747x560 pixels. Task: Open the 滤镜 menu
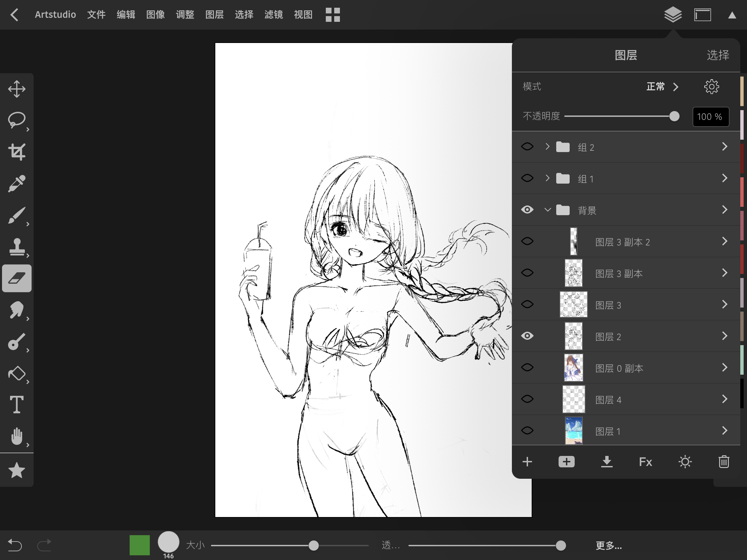pyautogui.click(x=273, y=14)
